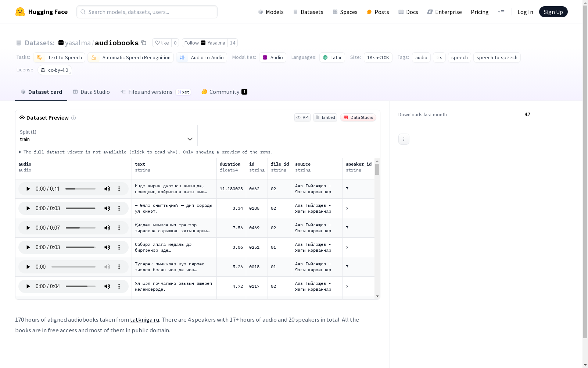Expand the full dataset viewer unavailable notice
This screenshot has width=588, height=368.
(146, 152)
